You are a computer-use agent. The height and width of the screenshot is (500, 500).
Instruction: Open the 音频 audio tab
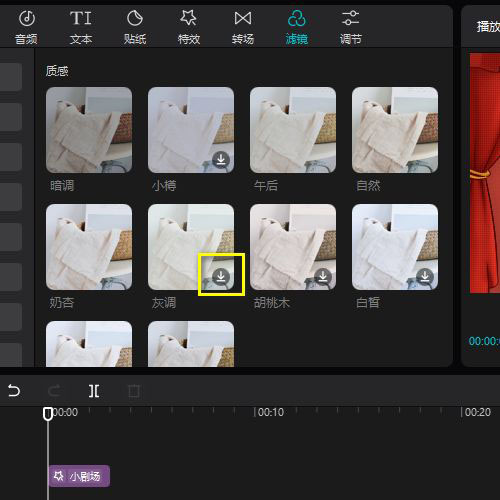27,27
